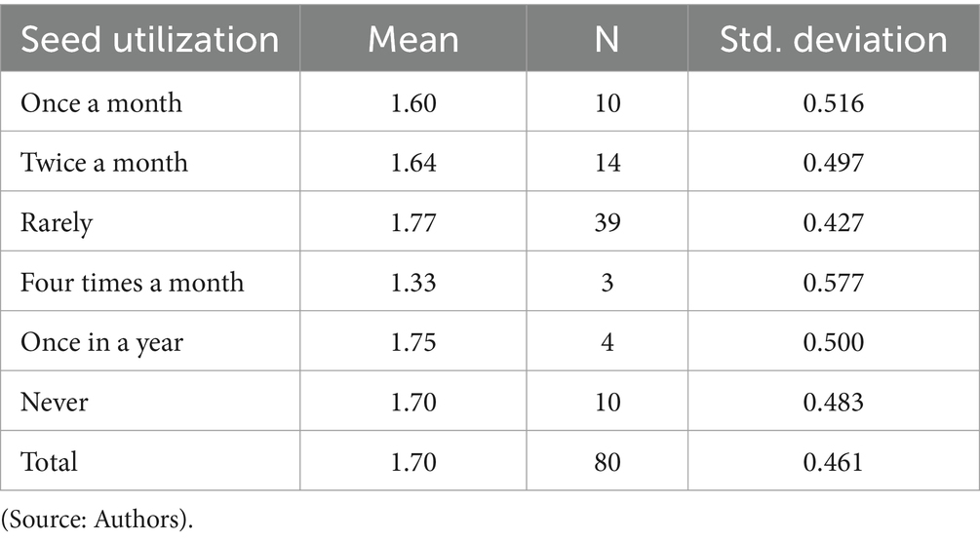The height and width of the screenshot is (541, 980).
Task: Click the standard deviation 0.461 for Total
Action: 833,461
